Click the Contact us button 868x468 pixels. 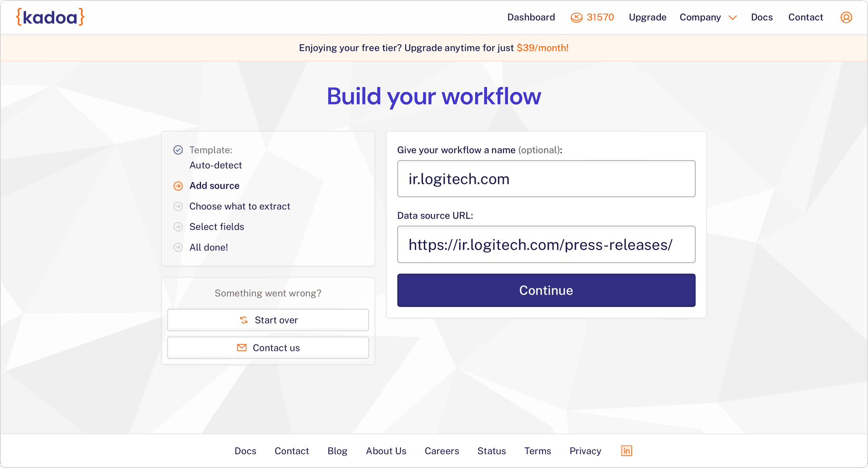point(268,348)
